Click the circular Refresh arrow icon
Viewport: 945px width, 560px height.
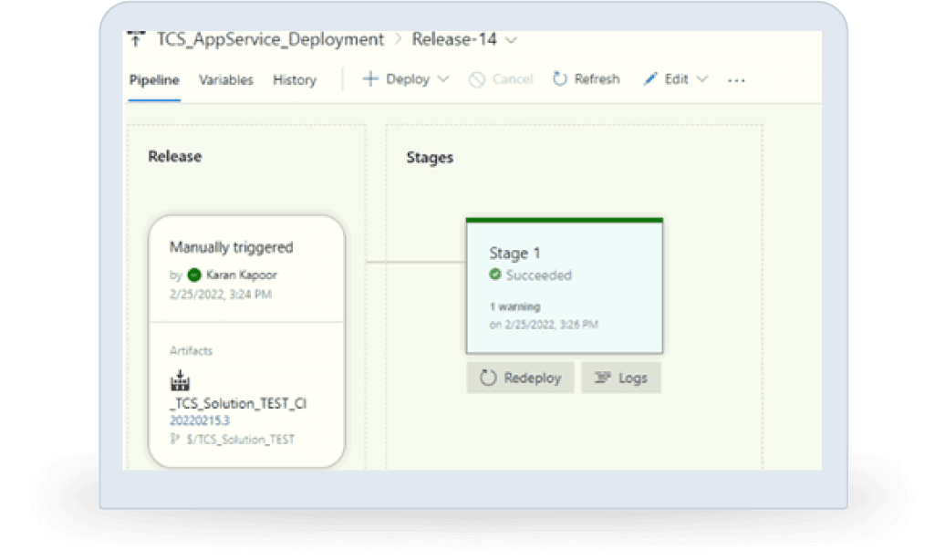pyautogui.click(x=560, y=79)
